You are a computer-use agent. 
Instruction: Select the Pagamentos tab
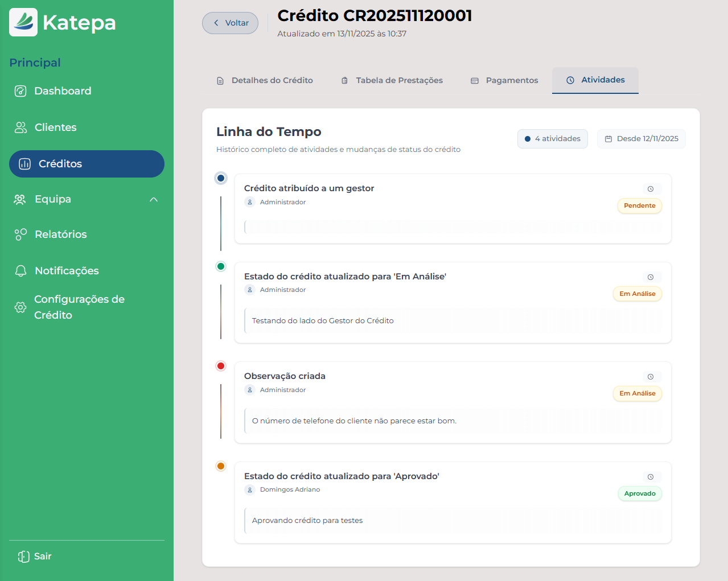click(504, 80)
